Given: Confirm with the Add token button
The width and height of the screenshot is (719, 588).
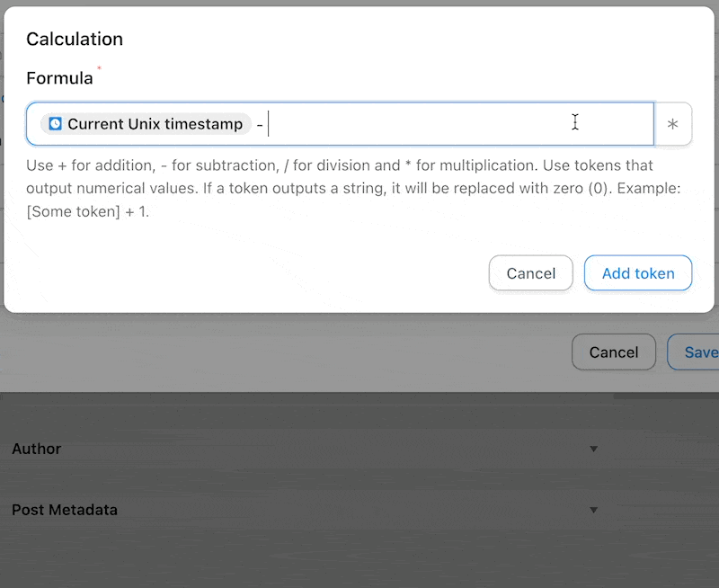Looking at the screenshot, I should click(638, 273).
